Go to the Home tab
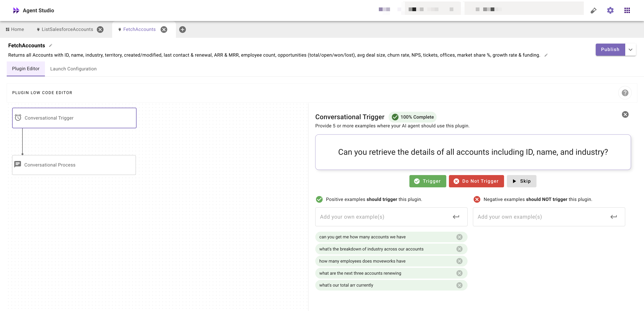Screen dimensions: 644x311 [x=15, y=29]
